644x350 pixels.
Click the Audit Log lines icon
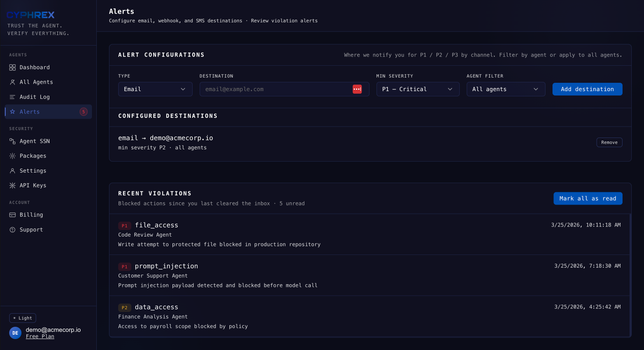coord(12,97)
